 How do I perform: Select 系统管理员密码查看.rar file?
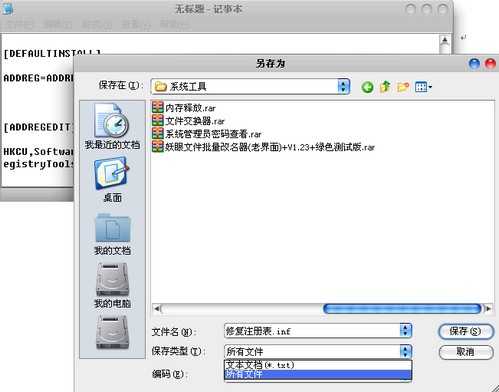click(207, 134)
